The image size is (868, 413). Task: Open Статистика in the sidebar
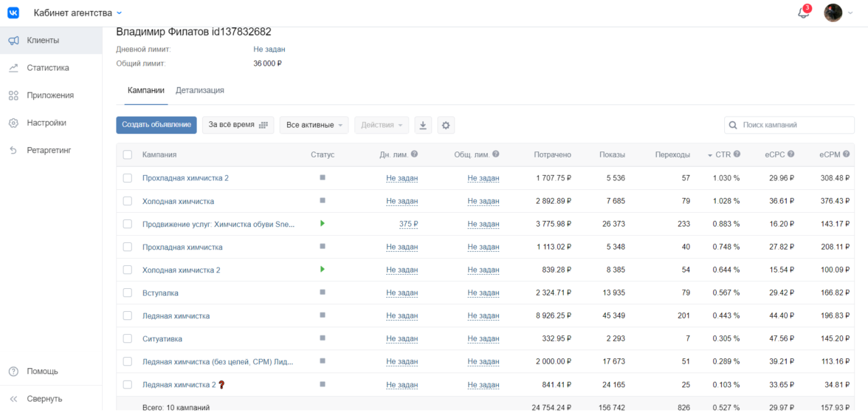[x=48, y=68]
